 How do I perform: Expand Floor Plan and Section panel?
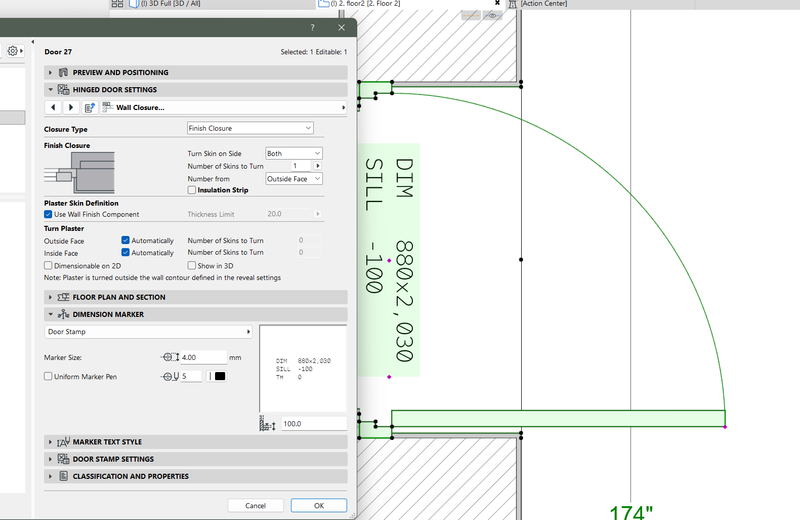click(50, 297)
